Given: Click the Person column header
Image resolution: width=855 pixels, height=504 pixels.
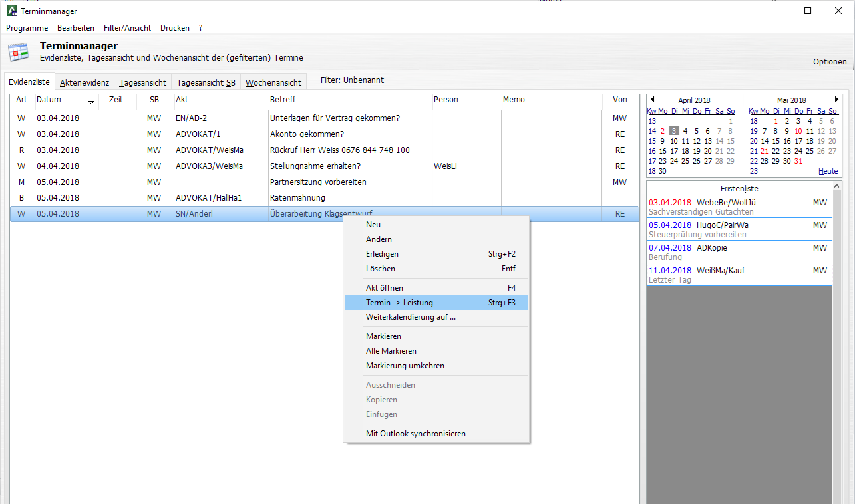Looking at the screenshot, I should [466, 100].
